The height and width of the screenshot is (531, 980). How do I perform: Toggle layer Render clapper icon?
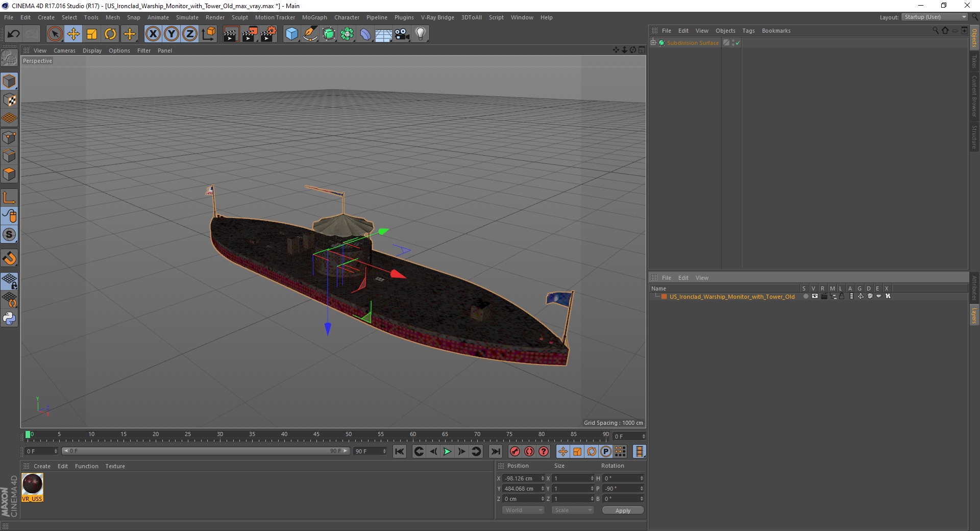pyautogui.click(x=824, y=296)
